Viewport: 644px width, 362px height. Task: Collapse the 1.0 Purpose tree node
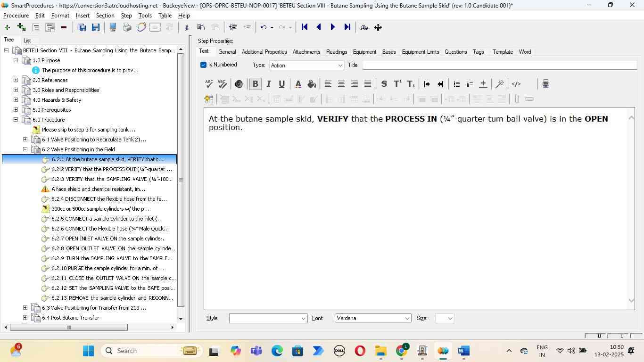click(16, 60)
